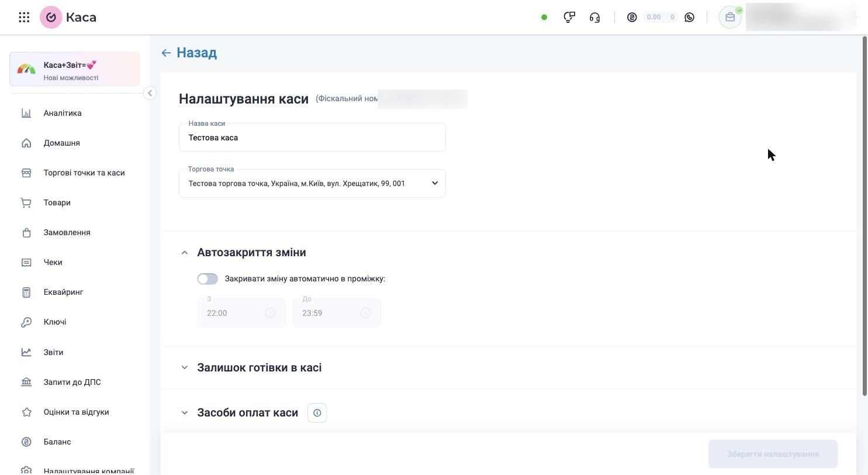Click the Аналітика bar chart icon
868x475 pixels.
(26, 113)
